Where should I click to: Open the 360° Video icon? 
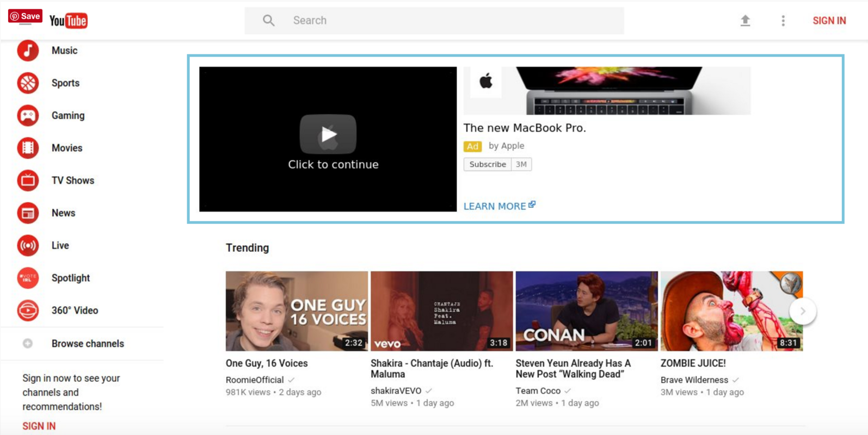(x=28, y=310)
